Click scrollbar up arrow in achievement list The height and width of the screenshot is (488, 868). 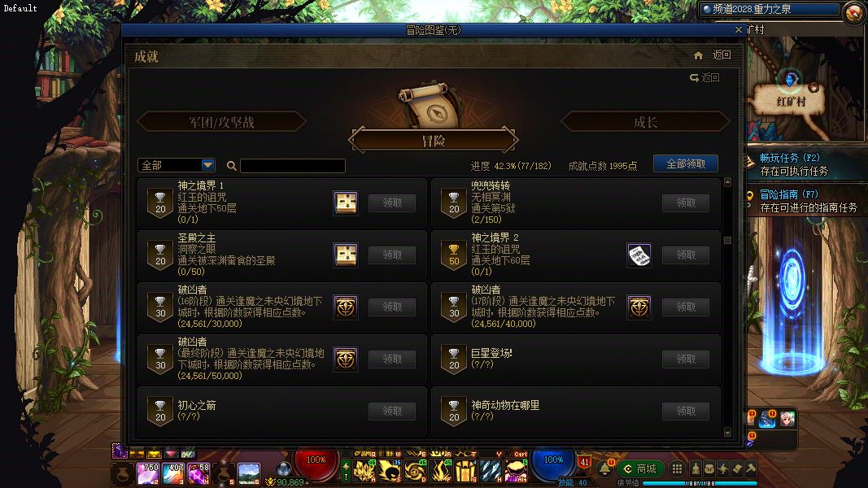point(727,182)
